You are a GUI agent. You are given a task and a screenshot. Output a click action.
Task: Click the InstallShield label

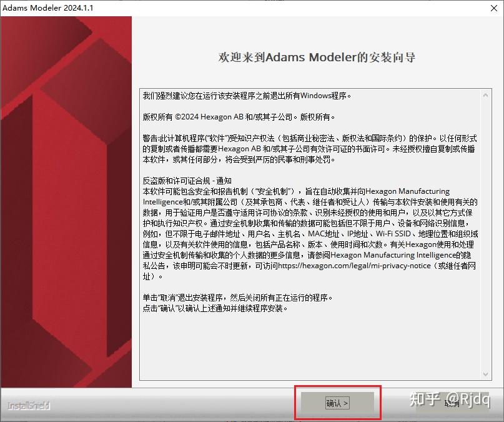point(29,405)
